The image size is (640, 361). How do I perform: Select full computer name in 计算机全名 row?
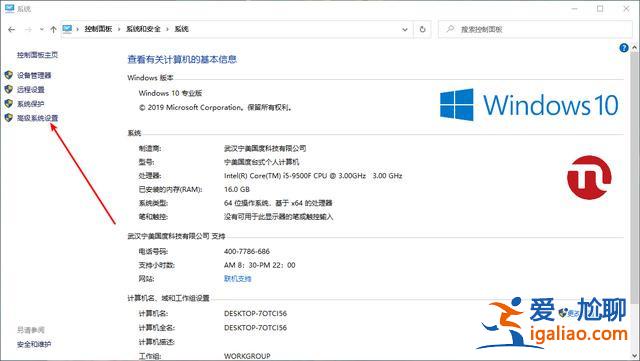(256, 328)
